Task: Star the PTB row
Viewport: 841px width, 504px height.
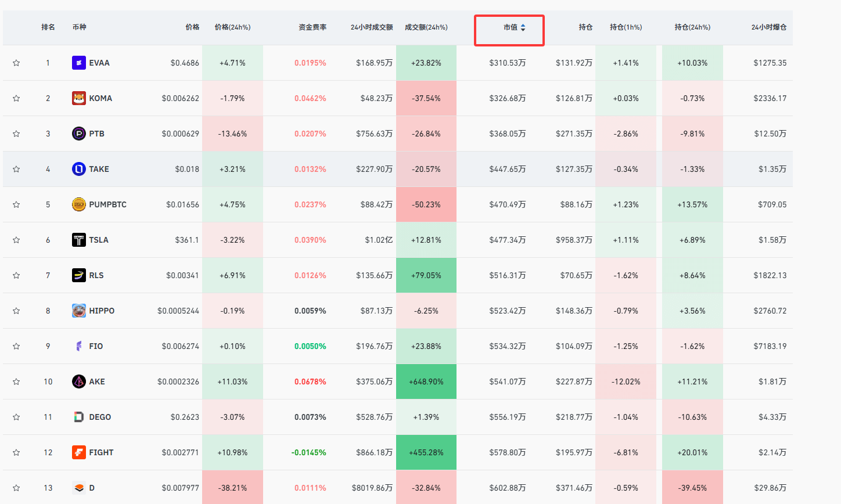Action: tap(16, 134)
